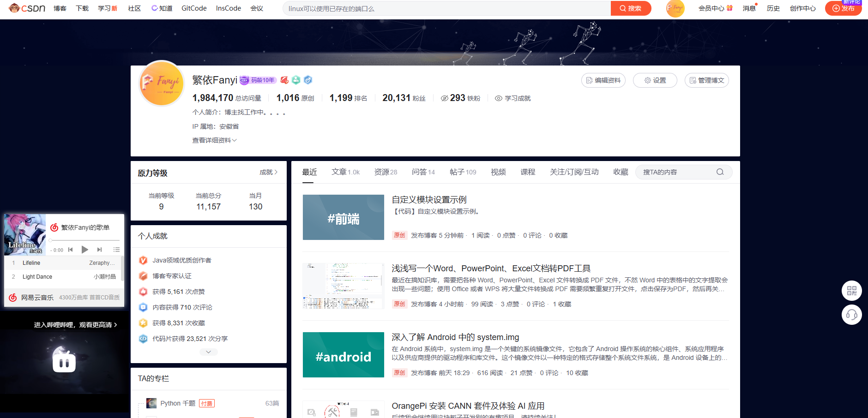Click the CSDN logo in the top bar

click(28, 8)
